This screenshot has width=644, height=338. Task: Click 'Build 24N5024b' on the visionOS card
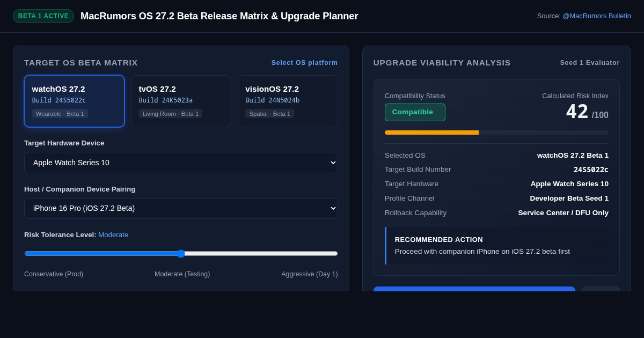(273, 100)
